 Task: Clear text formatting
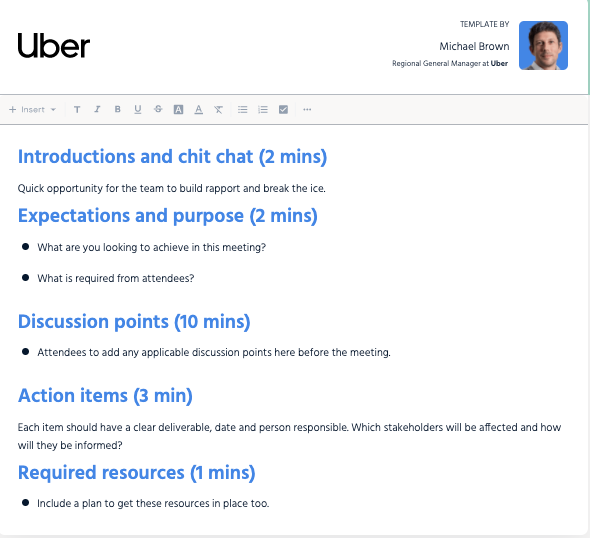(219, 109)
